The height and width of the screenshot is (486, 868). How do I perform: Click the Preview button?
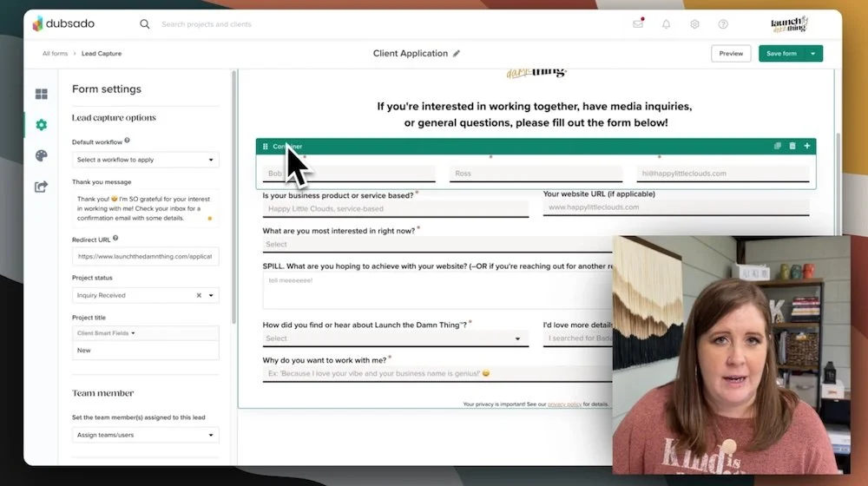(x=731, y=54)
